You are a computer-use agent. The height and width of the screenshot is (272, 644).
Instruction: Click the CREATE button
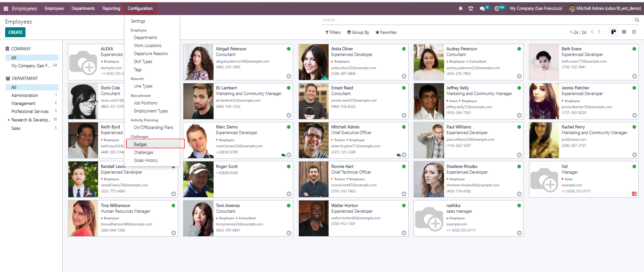click(15, 32)
